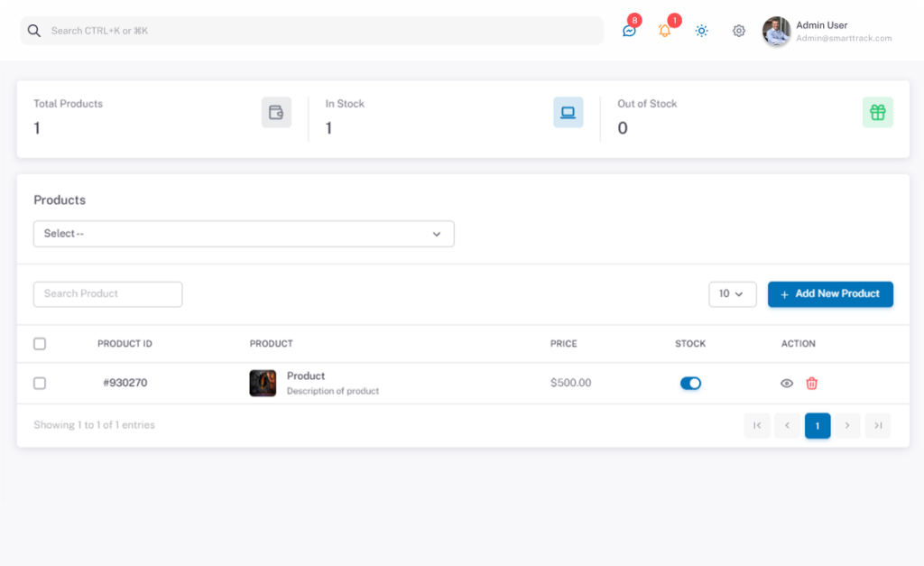Click the In Stock laptop icon
Image resolution: width=924 pixels, height=566 pixels.
pos(568,113)
